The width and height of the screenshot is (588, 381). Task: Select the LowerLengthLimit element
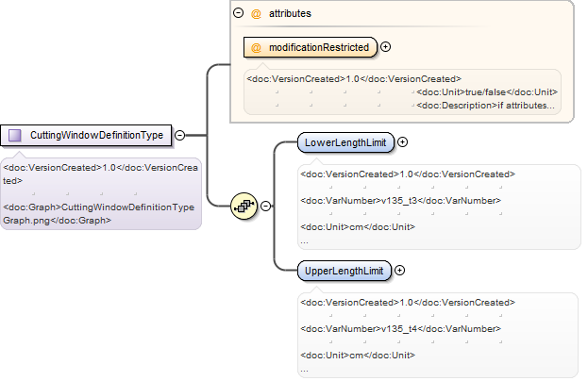(345, 142)
